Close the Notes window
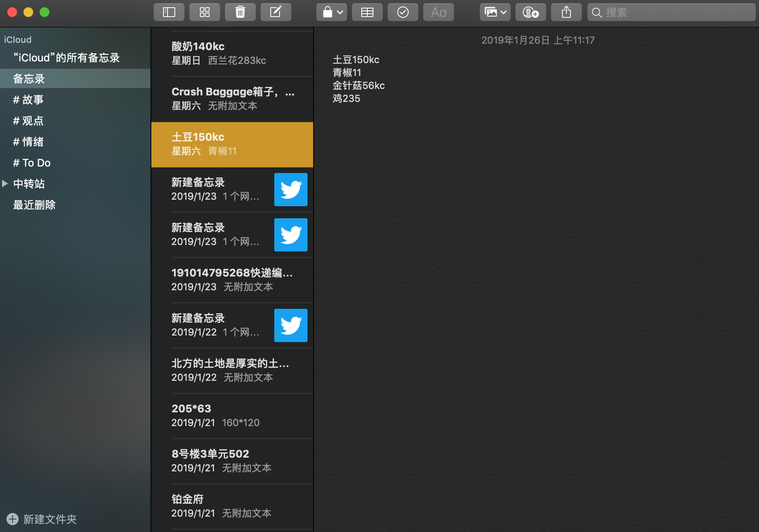This screenshot has width=759, height=532. point(12,12)
